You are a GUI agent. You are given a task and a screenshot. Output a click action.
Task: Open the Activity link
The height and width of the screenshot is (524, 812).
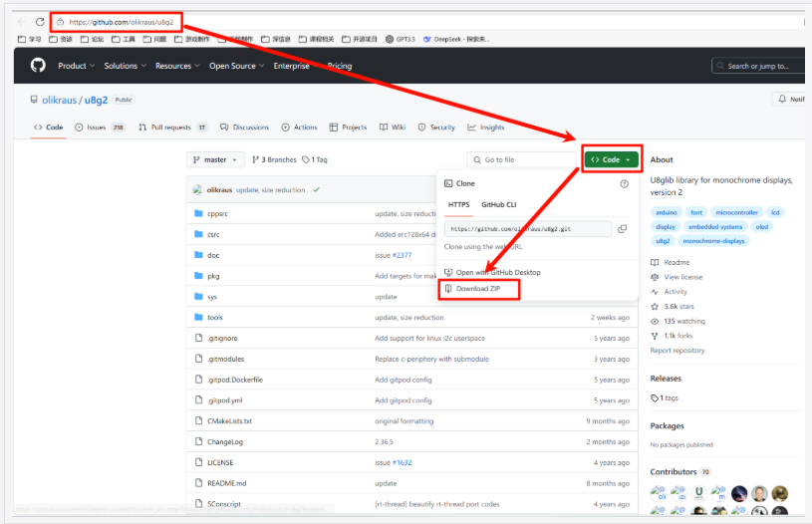670,292
